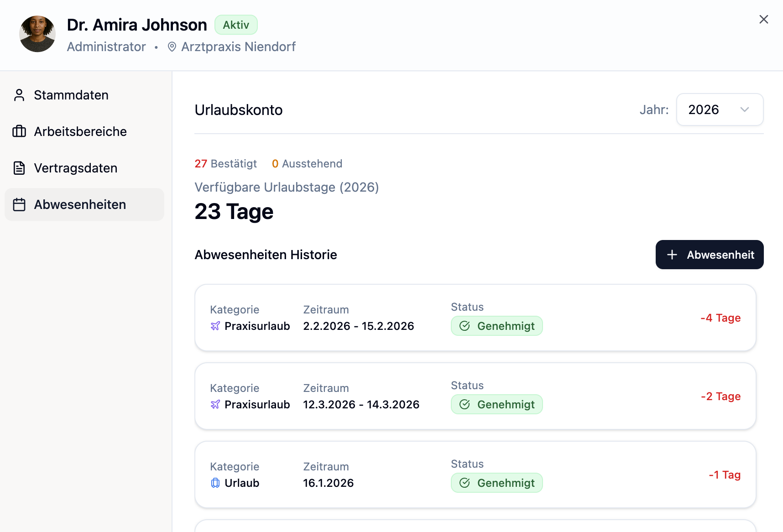Image resolution: width=783 pixels, height=532 pixels.
Task: Click the green Aktiv status badge
Action: (x=236, y=25)
